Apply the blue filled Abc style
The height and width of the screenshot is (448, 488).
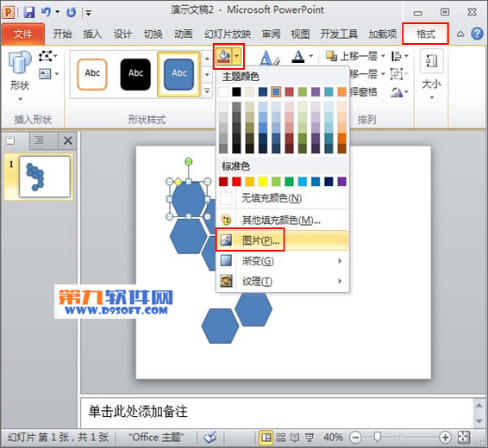179,74
